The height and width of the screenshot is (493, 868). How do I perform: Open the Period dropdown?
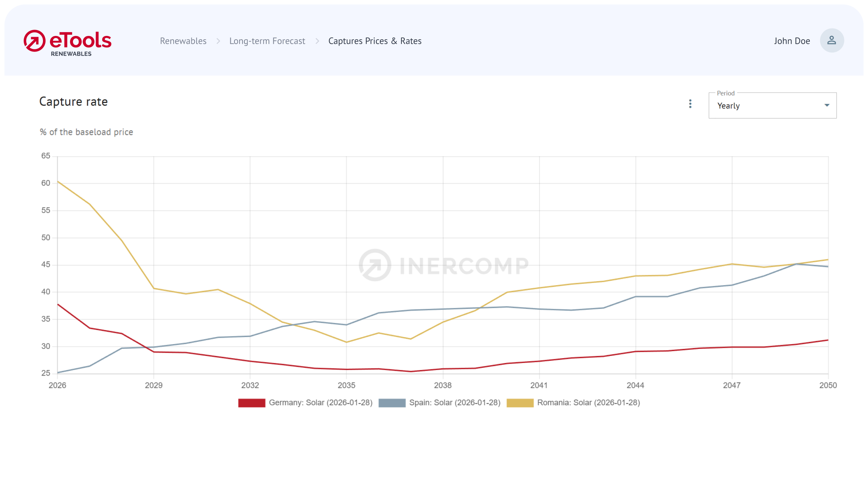coord(772,106)
